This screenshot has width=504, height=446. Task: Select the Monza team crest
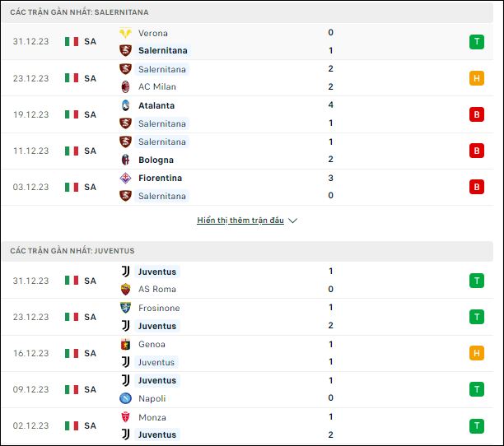pos(125,417)
